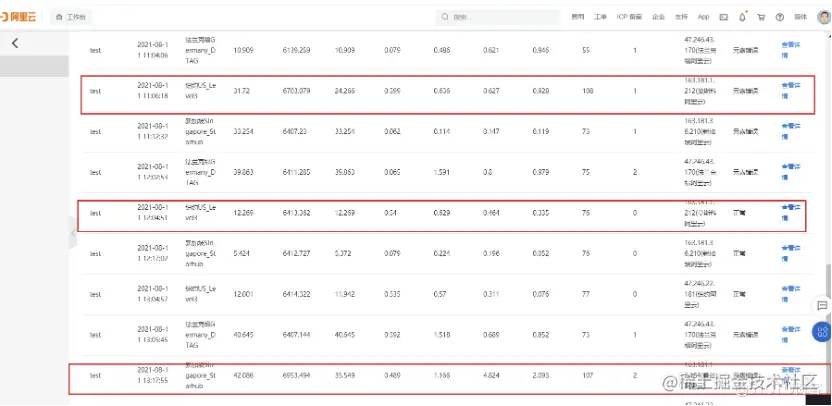Open the 费用 menu
This screenshot has height=406, width=832.
(577, 17)
